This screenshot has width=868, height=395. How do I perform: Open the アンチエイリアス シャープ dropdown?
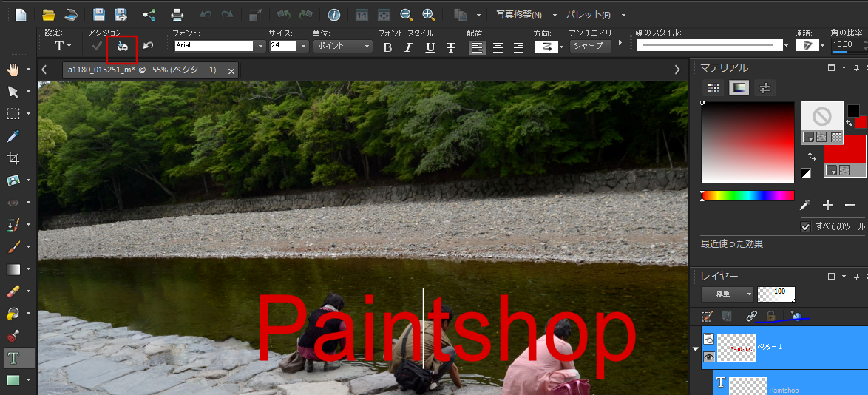[589, 46]
